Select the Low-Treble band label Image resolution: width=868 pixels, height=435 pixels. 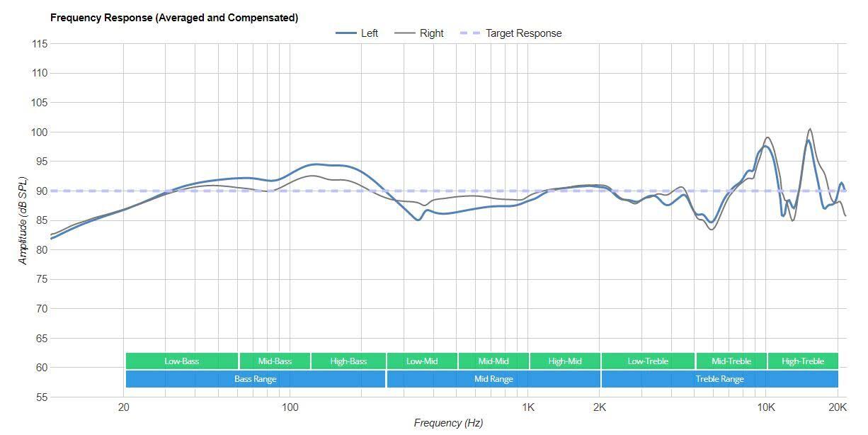648,361
